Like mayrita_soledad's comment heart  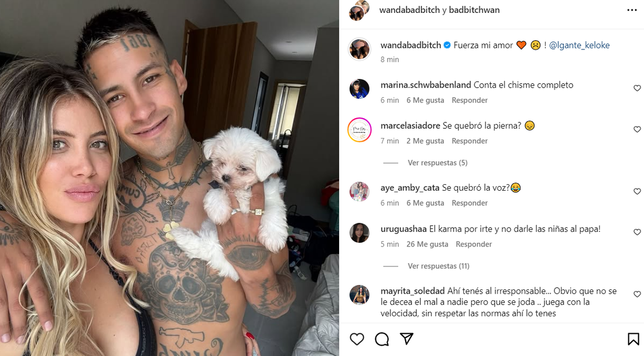(637, 294)
